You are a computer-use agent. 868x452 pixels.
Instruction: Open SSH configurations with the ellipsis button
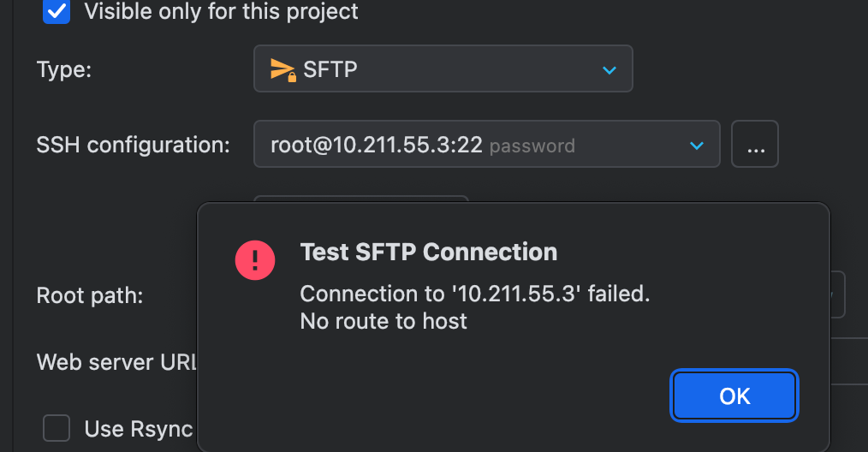click(755, 145)
